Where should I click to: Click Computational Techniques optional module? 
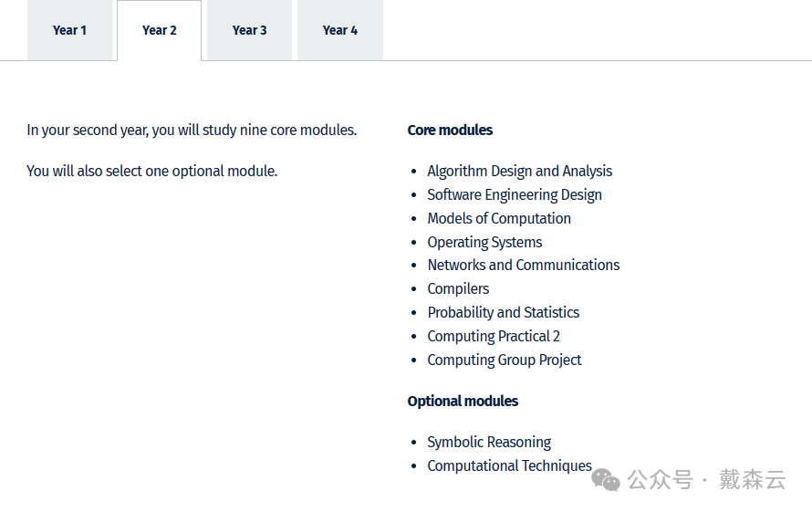[509, 465]
